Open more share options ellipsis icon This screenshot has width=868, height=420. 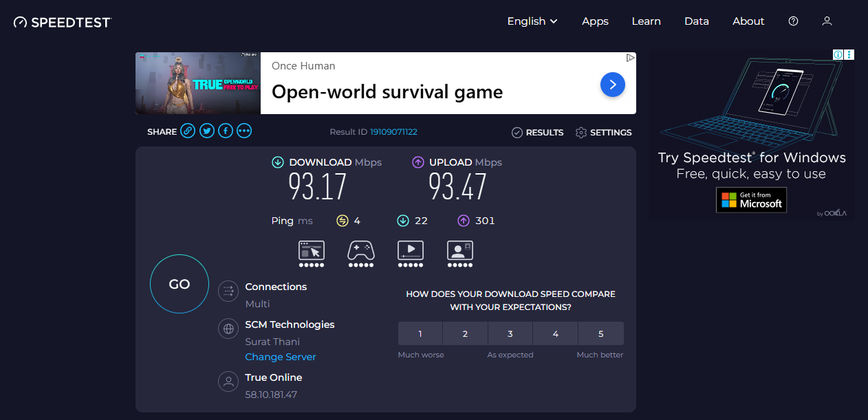tap(244, 131)
